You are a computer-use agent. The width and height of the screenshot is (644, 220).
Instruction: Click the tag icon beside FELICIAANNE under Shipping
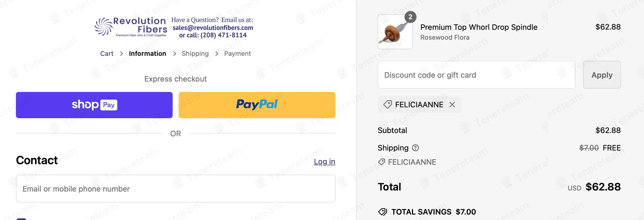click(x=381, y=162)
